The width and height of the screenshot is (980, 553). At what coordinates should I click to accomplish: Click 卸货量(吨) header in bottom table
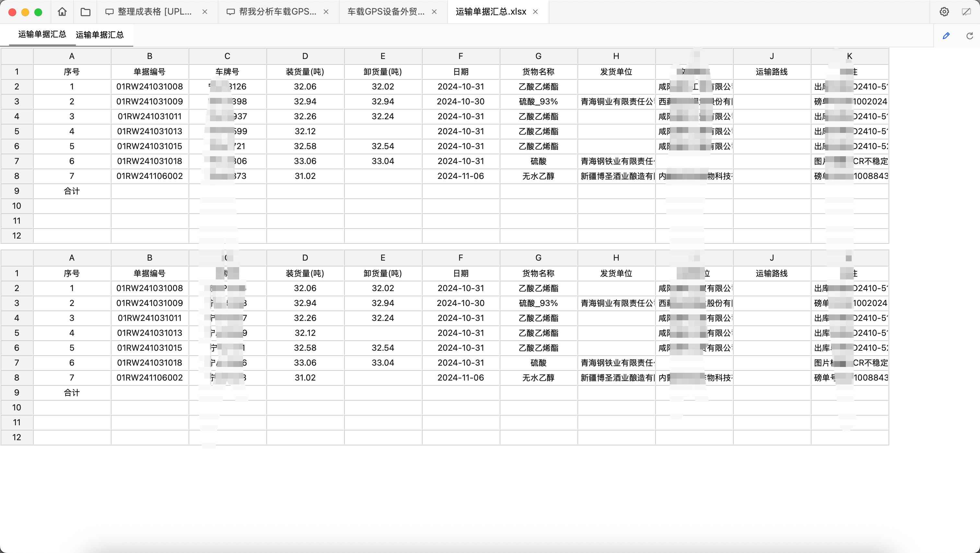coord(383,274)
